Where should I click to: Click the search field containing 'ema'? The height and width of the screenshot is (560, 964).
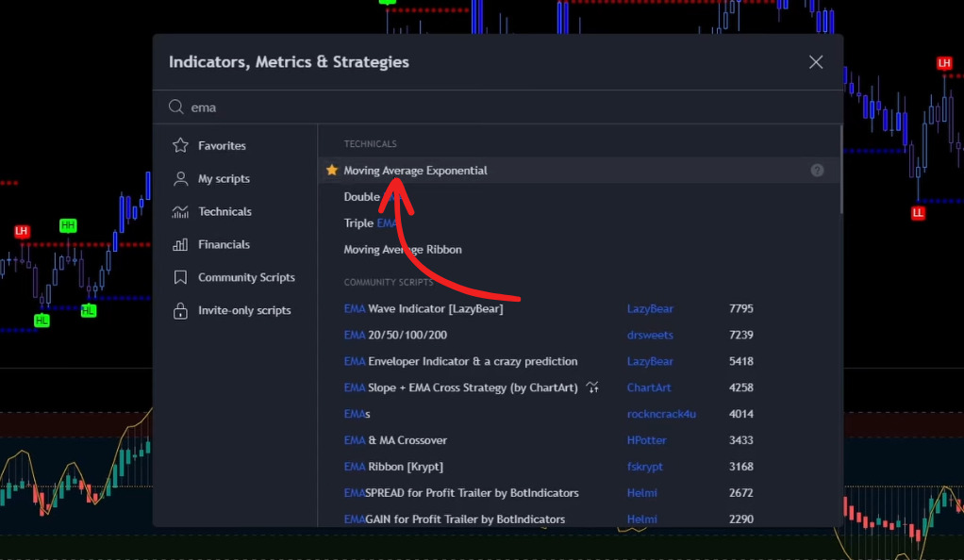click(498, 107)
